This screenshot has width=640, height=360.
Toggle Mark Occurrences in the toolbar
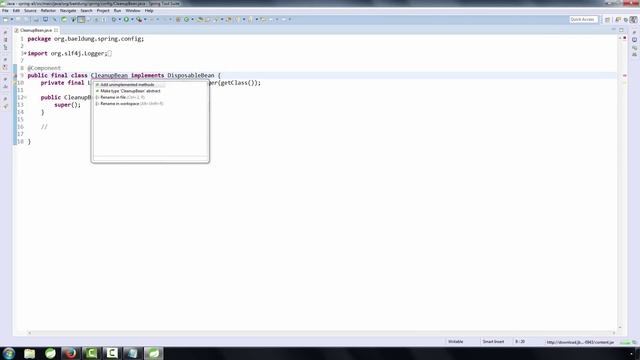coord(81,20)
